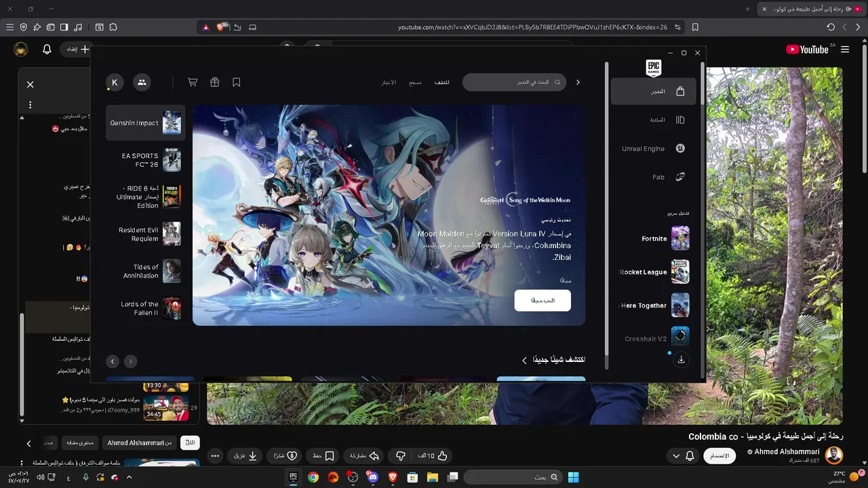This screenshot has height=488, width=868.
Task: Select Resident Evil Requiem in carousel list
Action: click(145, 234)
